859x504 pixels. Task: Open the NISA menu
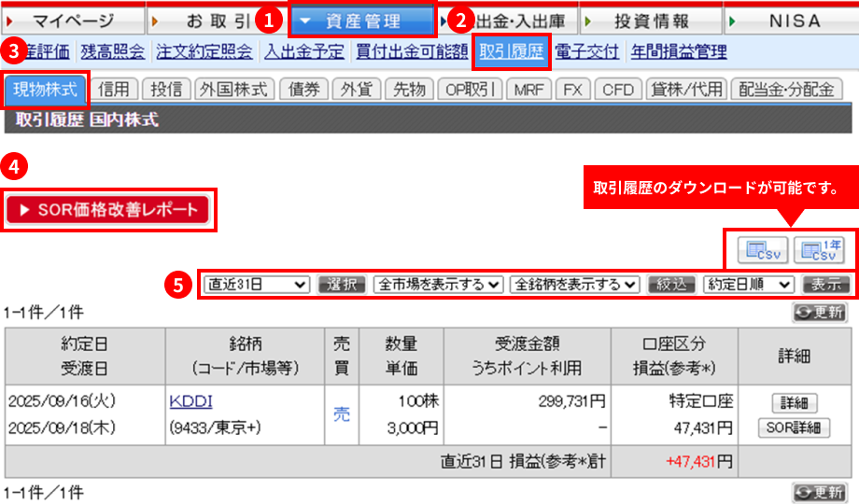click(794, 21)
